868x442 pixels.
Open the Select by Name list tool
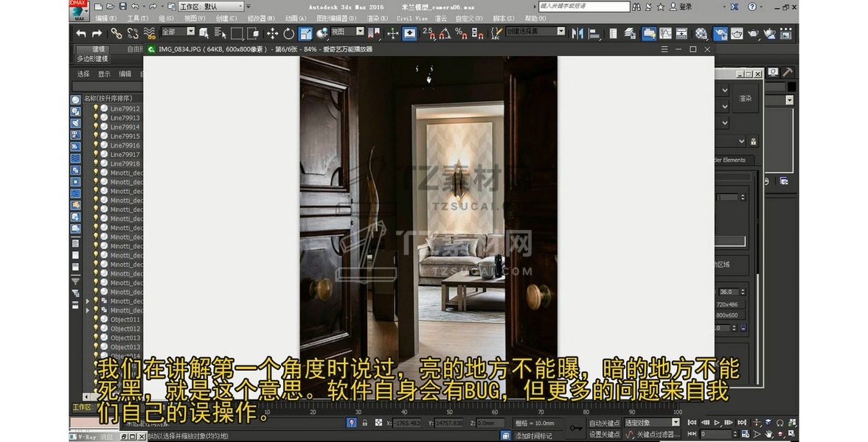220,34
